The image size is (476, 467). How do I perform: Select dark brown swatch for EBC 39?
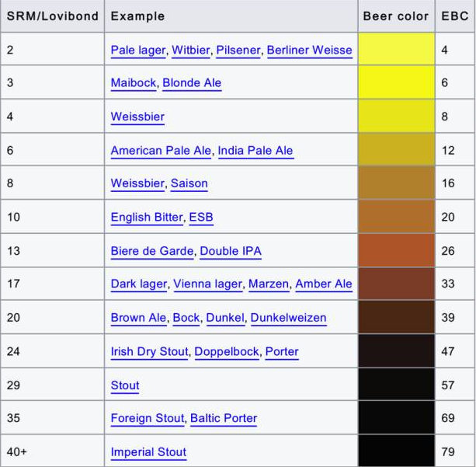(397, 317)
